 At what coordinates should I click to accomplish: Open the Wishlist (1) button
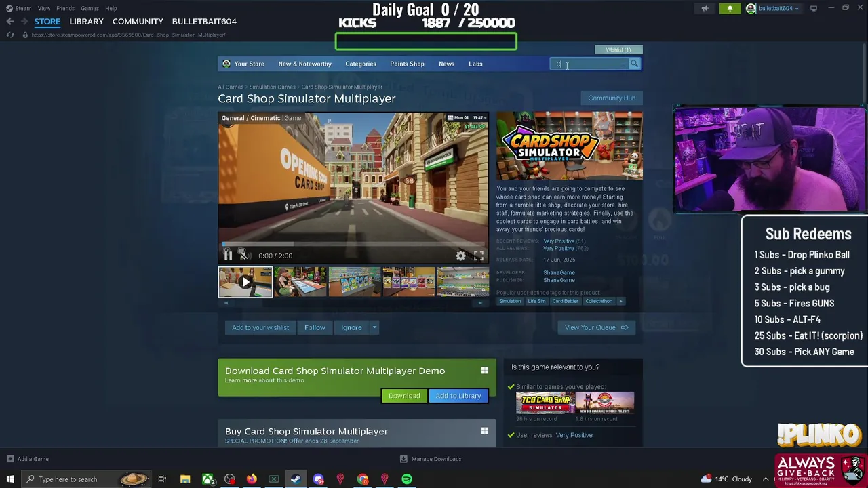tap(618, 49)
